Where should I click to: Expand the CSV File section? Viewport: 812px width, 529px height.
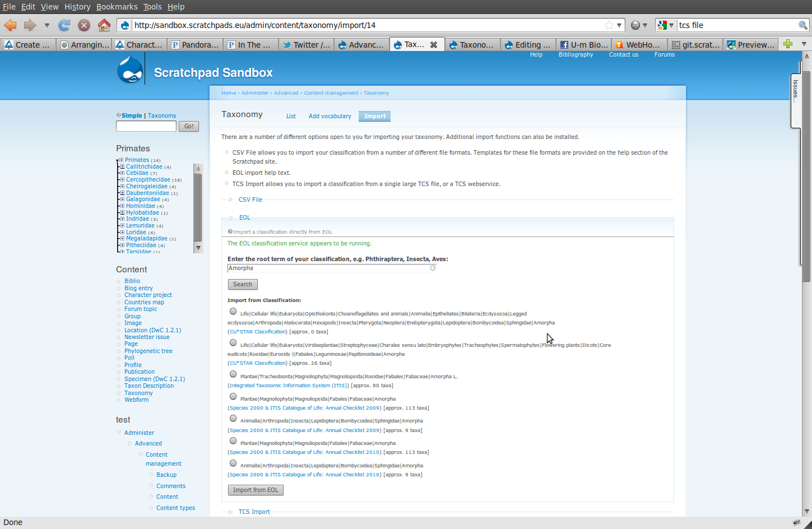pos(250,199)
